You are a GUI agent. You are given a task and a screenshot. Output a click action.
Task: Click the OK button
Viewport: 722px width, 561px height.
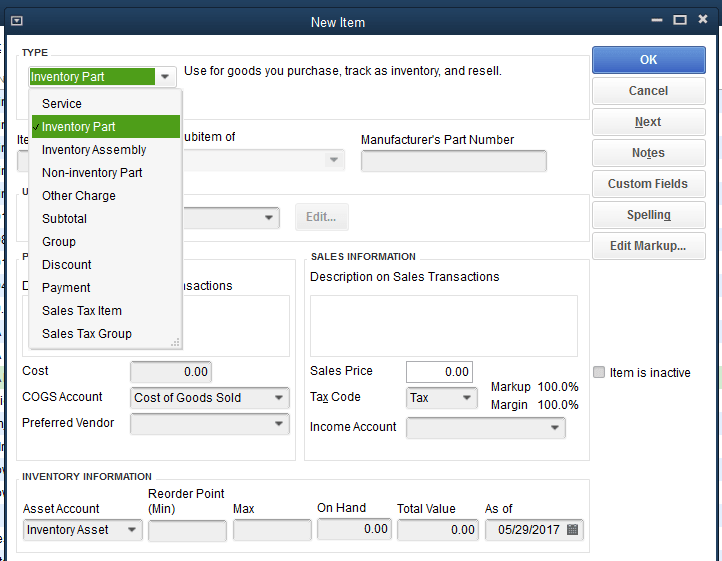pyautogui.click(x=648, y=60)
